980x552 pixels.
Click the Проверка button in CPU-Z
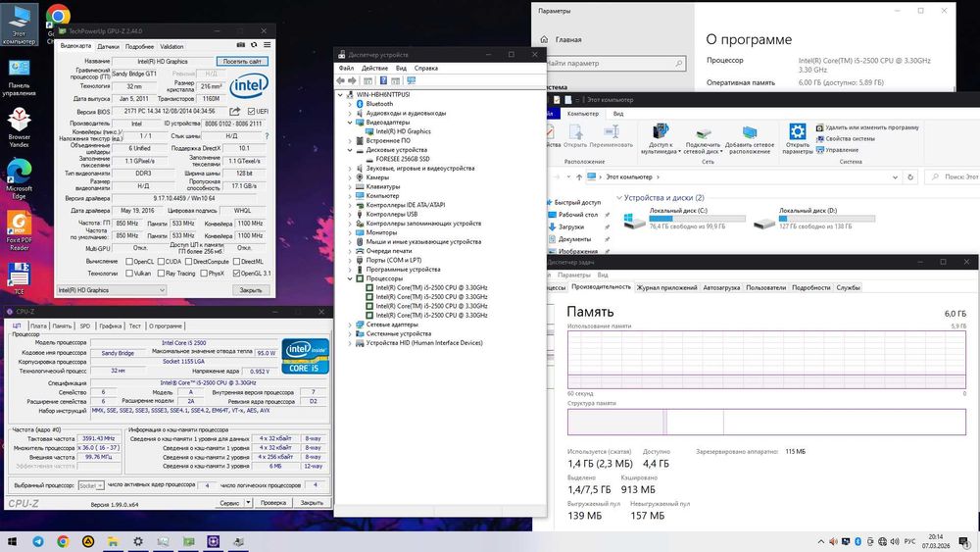[273, 503]
